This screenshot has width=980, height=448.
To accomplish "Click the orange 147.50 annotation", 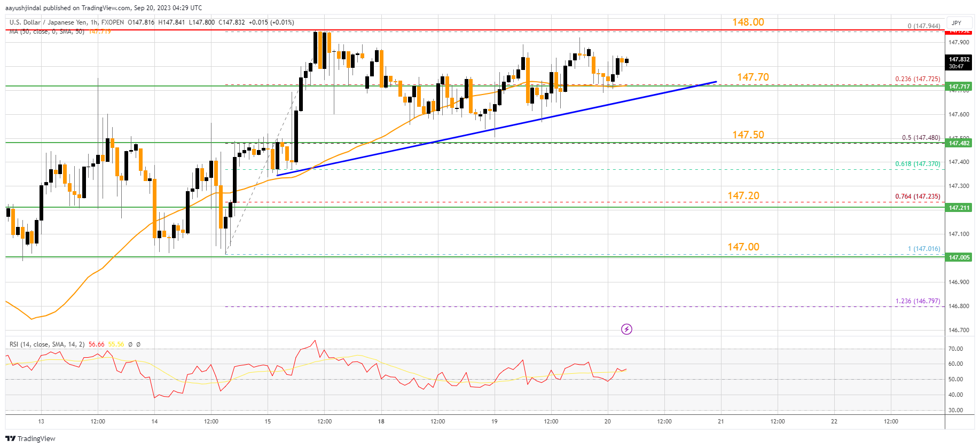I will tap(748, 135).
